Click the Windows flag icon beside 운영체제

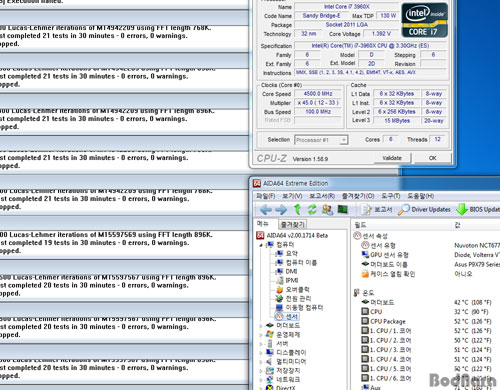click(270, 334)
